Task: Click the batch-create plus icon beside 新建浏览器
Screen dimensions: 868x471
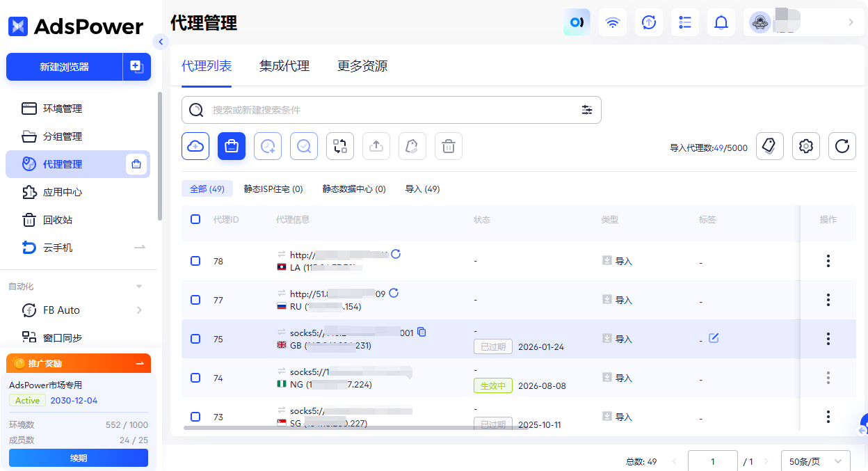Action: pos(137,67)
